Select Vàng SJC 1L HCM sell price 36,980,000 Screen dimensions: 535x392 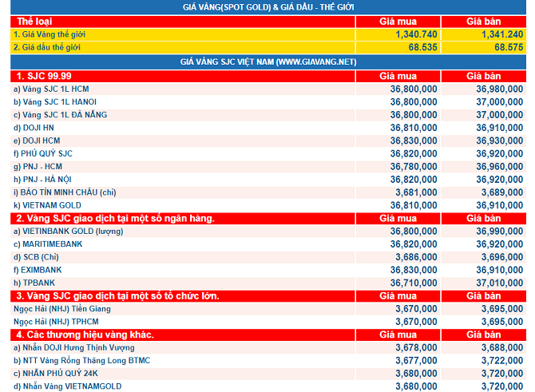(x=500, y=89)
